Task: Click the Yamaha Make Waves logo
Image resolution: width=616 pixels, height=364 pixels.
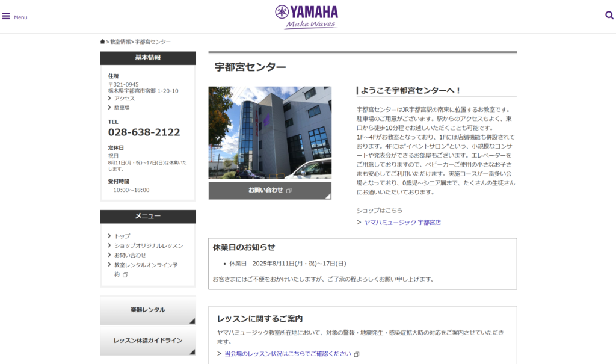Action: (306, 17)
